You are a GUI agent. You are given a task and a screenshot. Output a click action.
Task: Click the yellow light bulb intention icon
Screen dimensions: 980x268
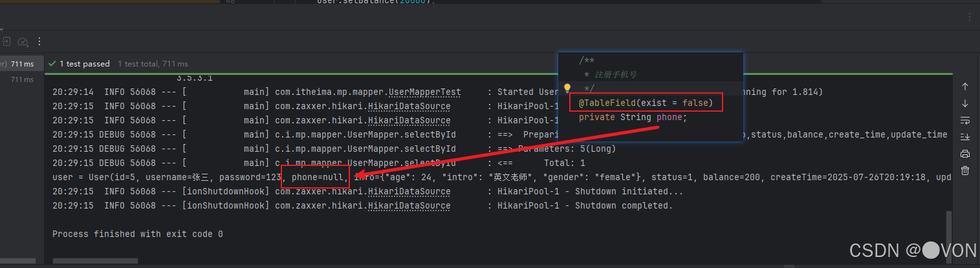pyautogui.click(x=567, y=88)
